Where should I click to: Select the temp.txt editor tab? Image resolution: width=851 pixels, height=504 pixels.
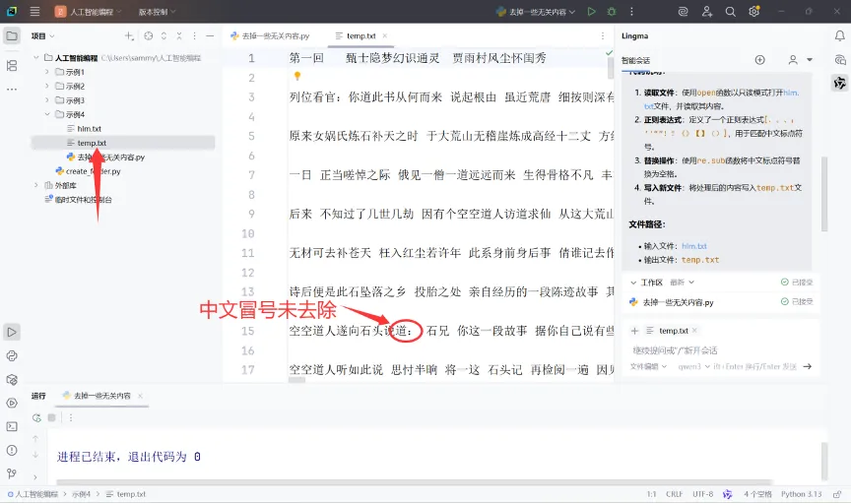tap(360, 35)
